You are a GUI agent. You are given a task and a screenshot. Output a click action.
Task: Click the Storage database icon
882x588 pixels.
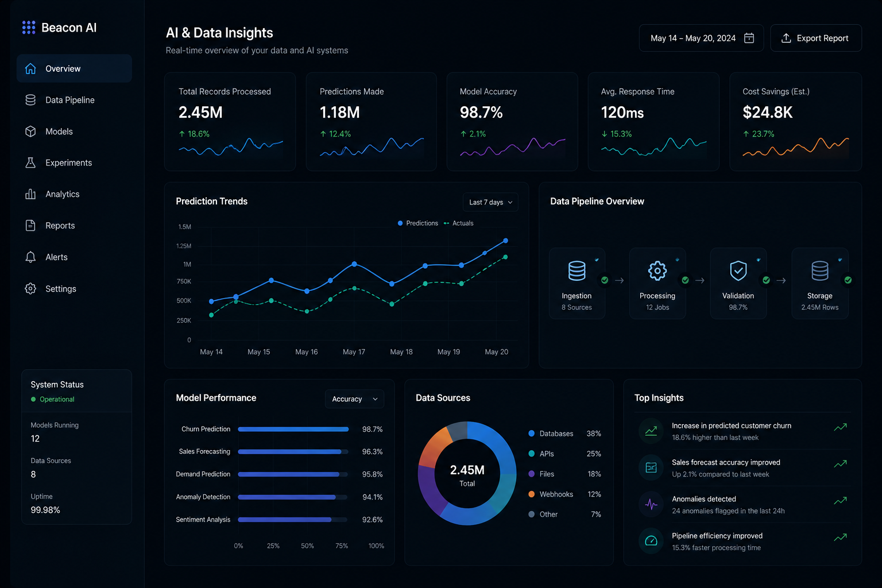(x=820, y=270)
